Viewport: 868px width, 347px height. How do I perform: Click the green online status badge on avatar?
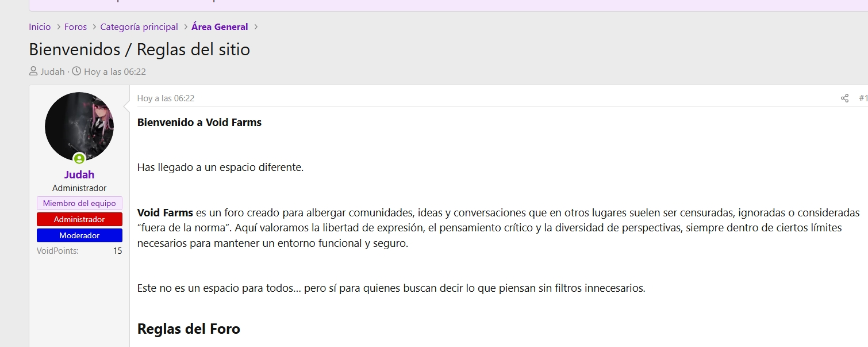(79, 159)
